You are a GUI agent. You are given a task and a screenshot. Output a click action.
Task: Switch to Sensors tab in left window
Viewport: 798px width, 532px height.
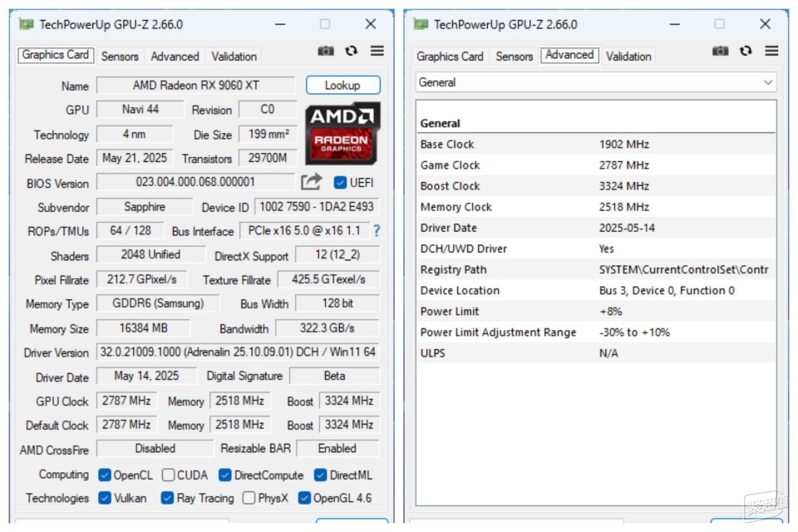point(120,57)
